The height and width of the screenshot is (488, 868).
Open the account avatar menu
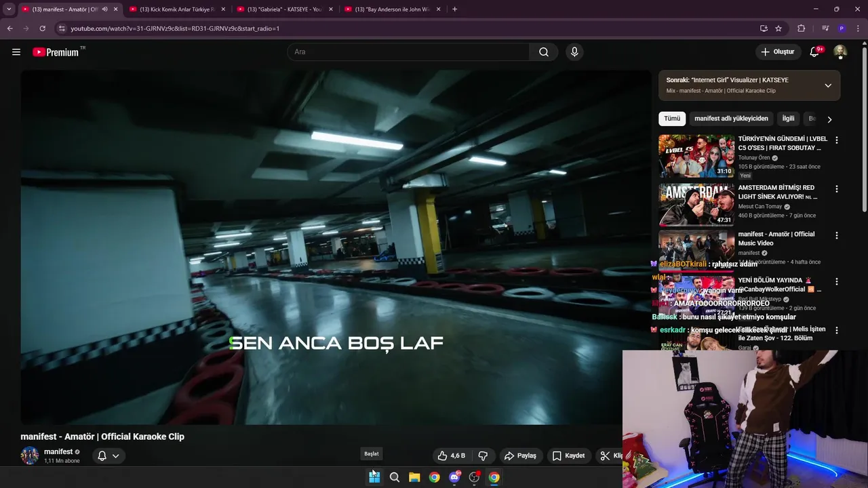(x=840, y=52)
